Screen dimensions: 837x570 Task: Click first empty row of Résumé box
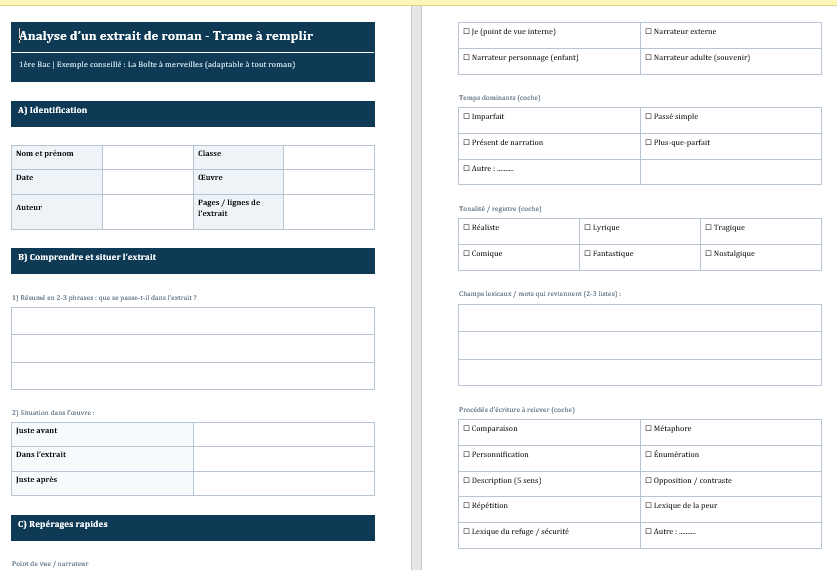193,321
